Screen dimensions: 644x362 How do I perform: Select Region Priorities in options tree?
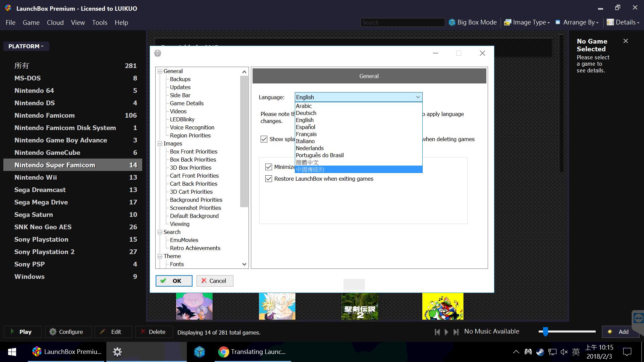190,135
